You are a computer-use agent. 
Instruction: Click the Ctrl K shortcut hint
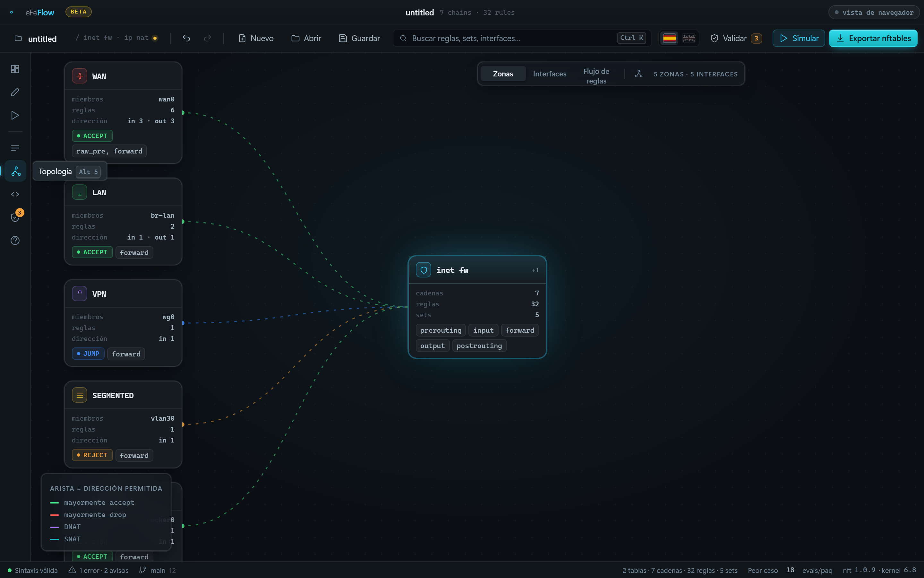(x=631, y=38)
